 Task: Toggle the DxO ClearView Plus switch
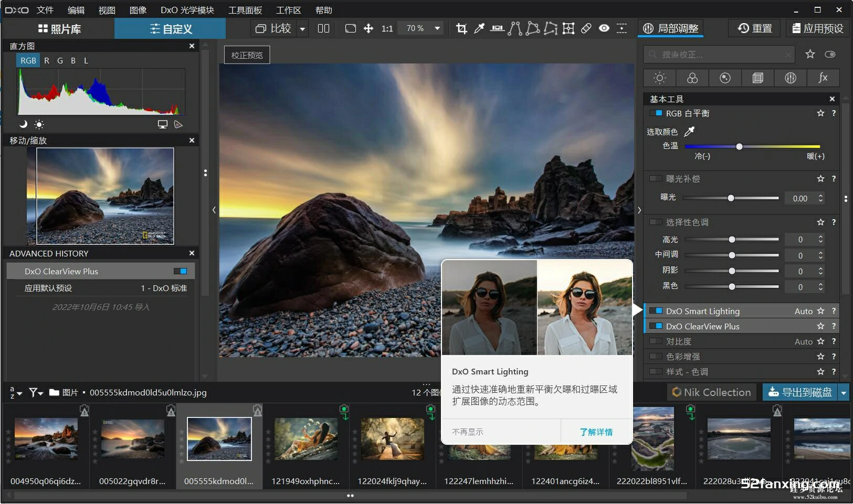tap(656, 326)
